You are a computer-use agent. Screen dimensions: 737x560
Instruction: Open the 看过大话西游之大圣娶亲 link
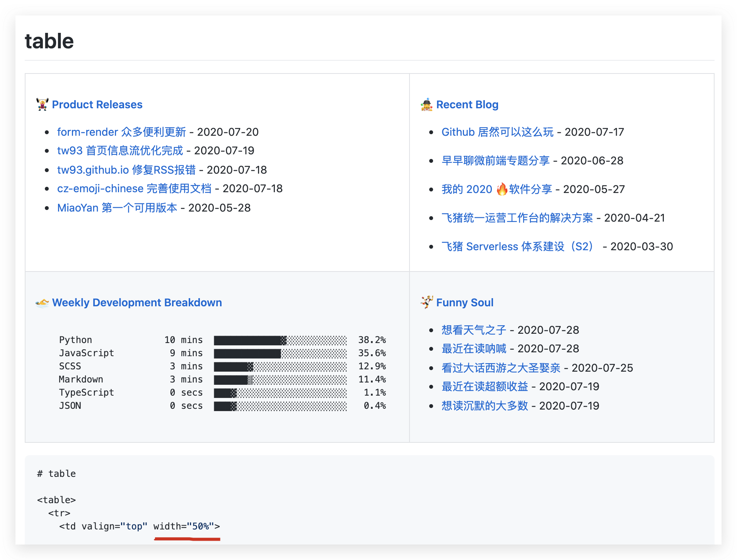[x=500, y=368]
